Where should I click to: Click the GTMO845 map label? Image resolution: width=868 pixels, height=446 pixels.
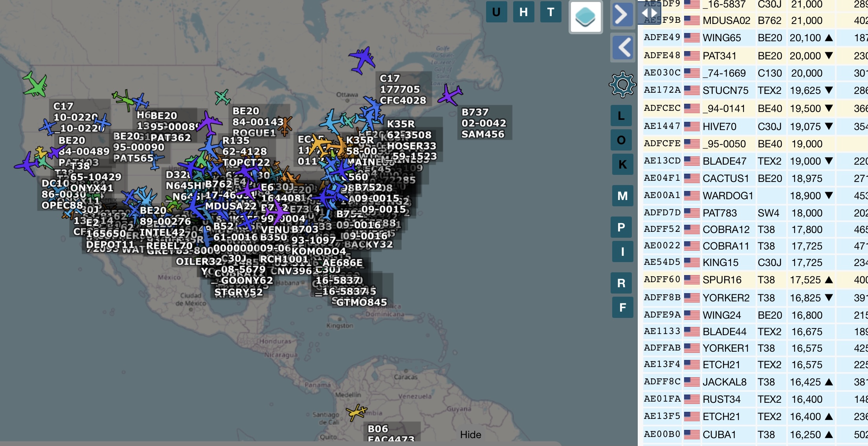(x=362, y=302)
